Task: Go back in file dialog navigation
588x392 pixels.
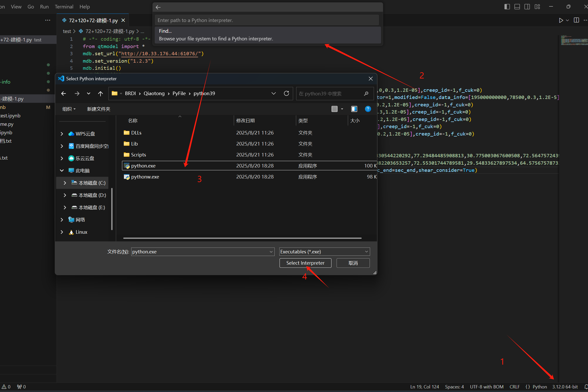Action: (64, 94)
